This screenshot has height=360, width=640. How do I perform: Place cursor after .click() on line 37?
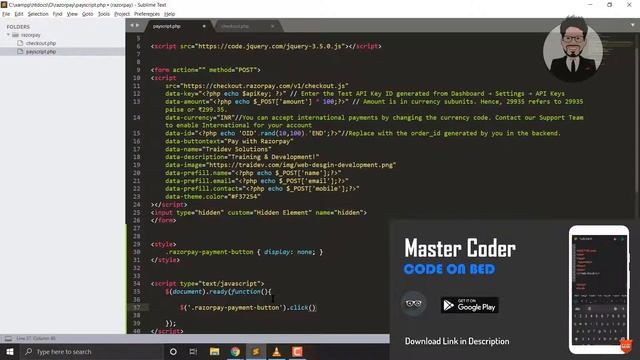[316, 307]
